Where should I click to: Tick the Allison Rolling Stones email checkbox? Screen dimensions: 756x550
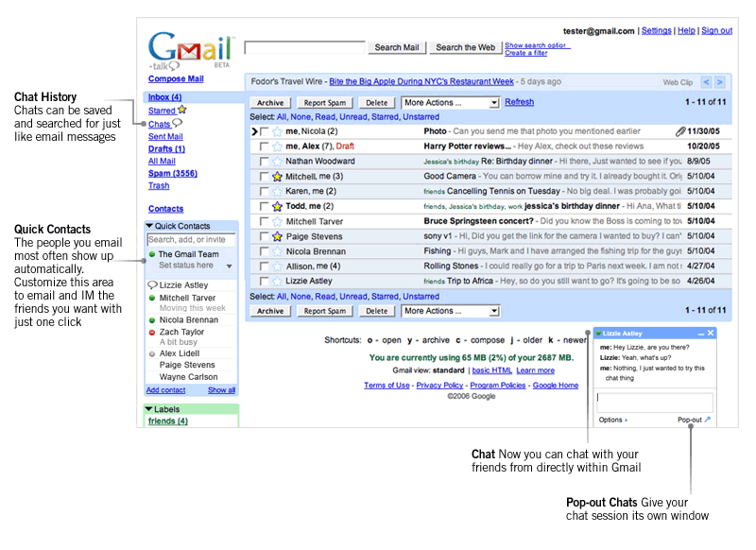tap(264, 266)
